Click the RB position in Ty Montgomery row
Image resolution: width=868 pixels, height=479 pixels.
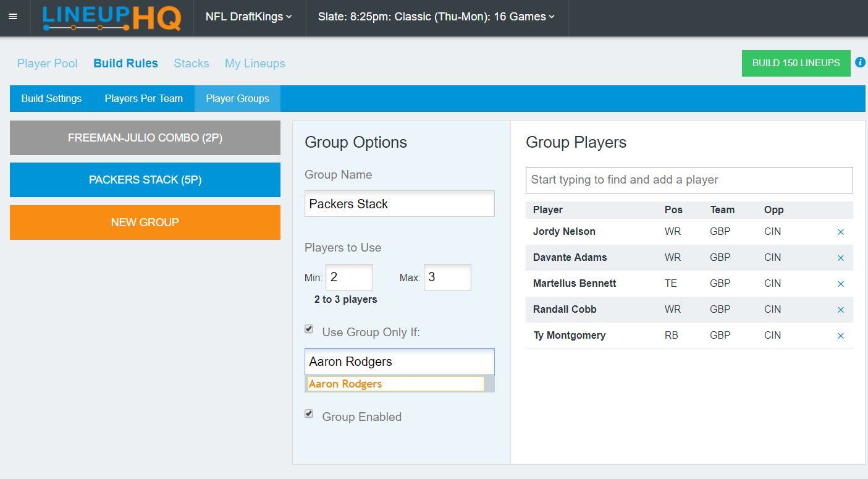coord(672,336)
